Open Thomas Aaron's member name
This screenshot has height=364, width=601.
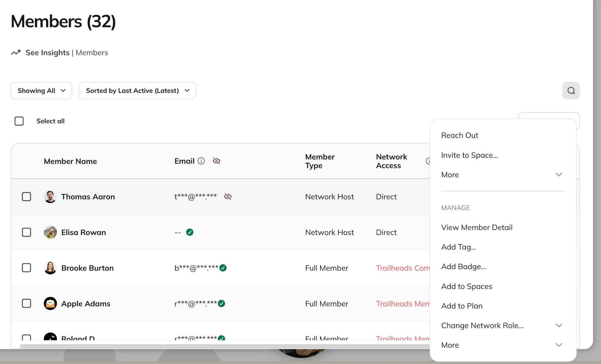coord(88,197)
